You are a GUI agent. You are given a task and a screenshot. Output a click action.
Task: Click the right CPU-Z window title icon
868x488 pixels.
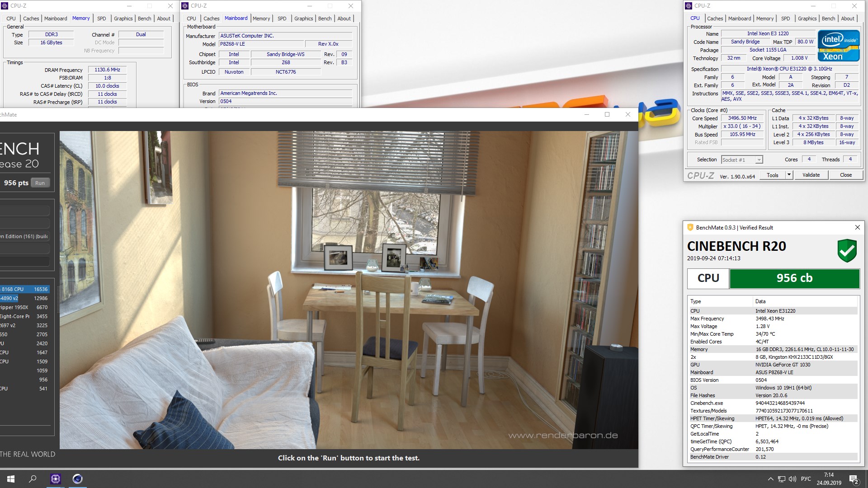(x=689, y=6)
